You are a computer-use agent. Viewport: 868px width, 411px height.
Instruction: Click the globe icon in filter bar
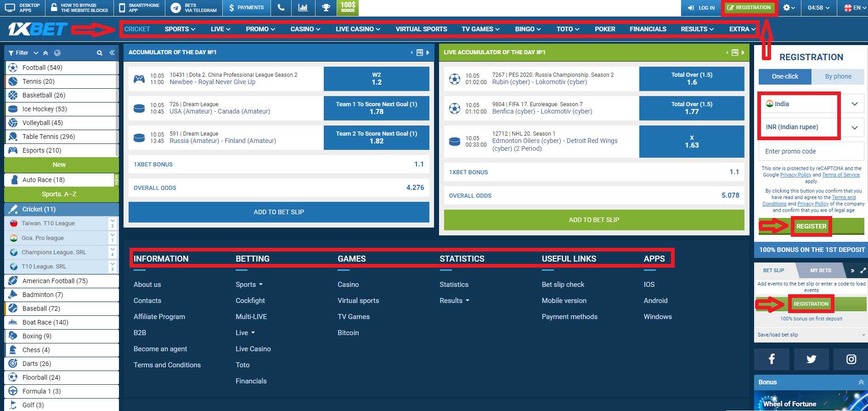tap(57, 53)
